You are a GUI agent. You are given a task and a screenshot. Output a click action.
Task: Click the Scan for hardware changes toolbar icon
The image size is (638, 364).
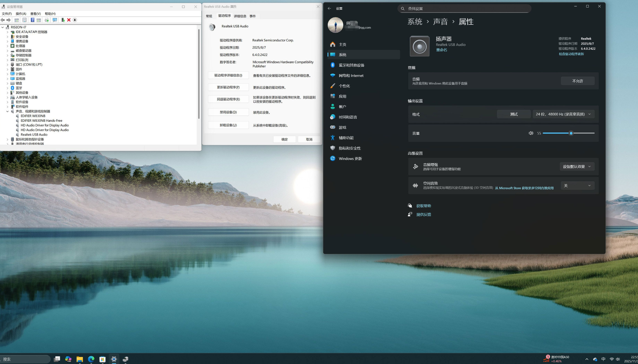(x=55, y=20)
